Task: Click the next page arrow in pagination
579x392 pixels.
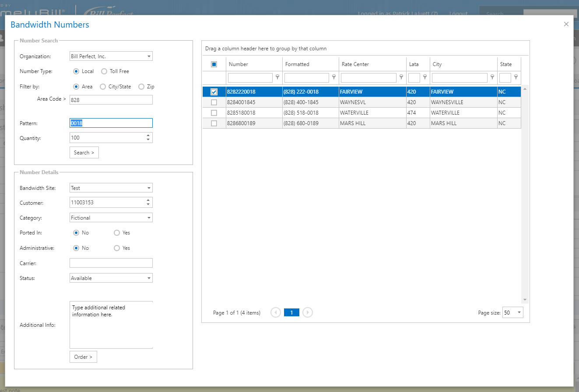Action: [307, 312]
